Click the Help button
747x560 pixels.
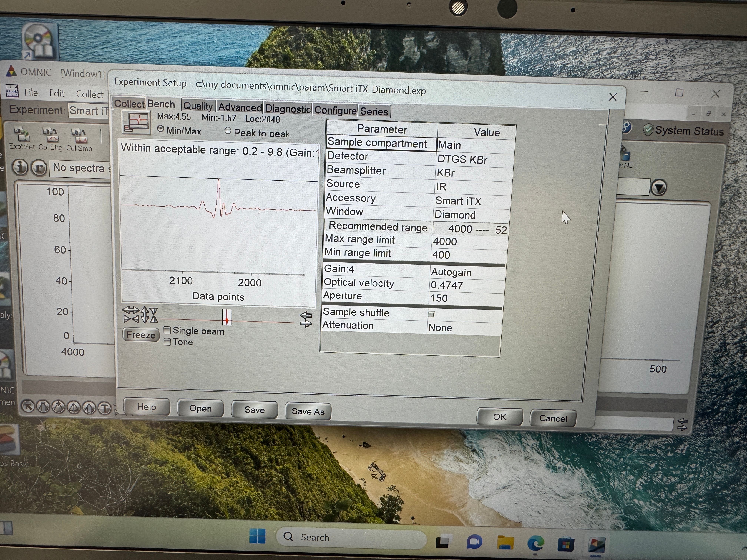point(147,407)
